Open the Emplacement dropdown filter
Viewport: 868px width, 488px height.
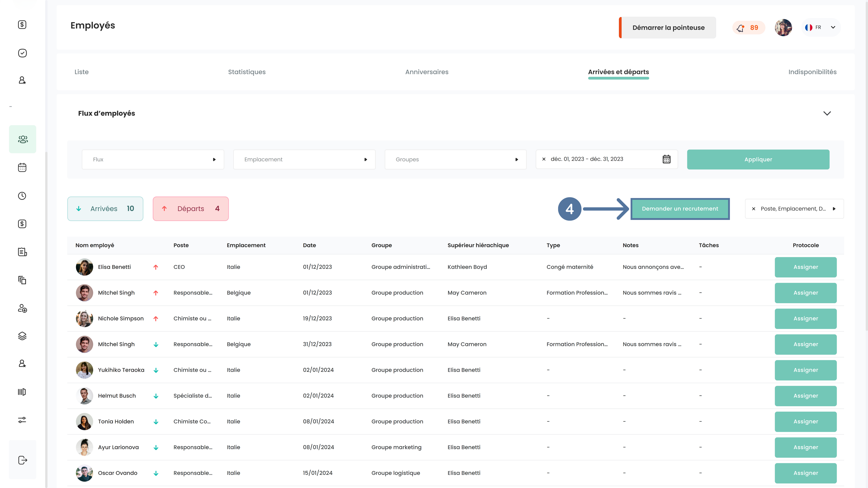tap(304, 159)
